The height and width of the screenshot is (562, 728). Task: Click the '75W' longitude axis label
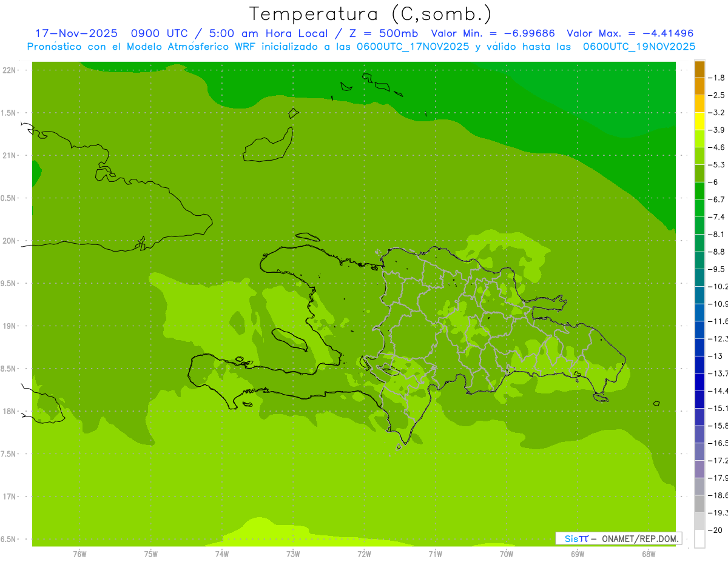click(x=151, y=554)
